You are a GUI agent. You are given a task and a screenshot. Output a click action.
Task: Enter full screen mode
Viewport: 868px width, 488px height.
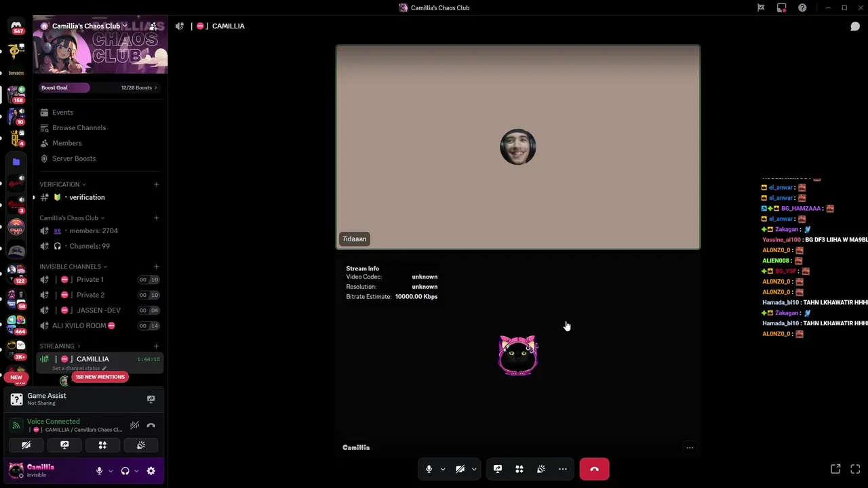[855, 469]
